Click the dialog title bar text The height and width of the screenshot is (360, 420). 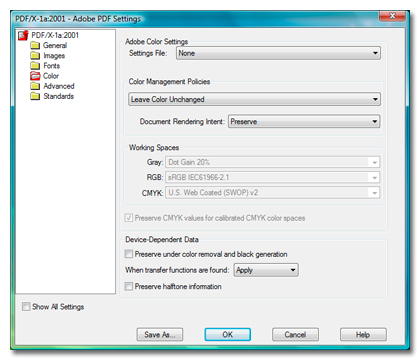point(78,19)
